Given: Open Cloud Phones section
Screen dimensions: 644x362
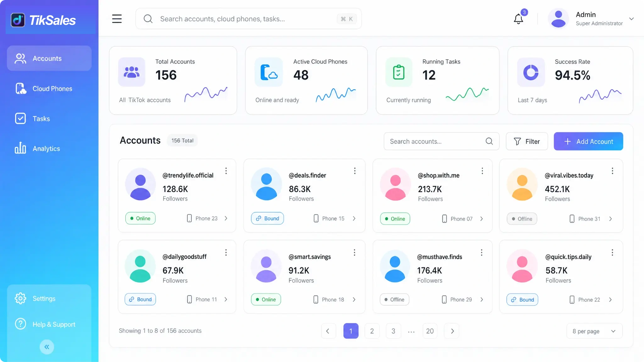Looking at the screenshot, I should click(x=49, y=89).
